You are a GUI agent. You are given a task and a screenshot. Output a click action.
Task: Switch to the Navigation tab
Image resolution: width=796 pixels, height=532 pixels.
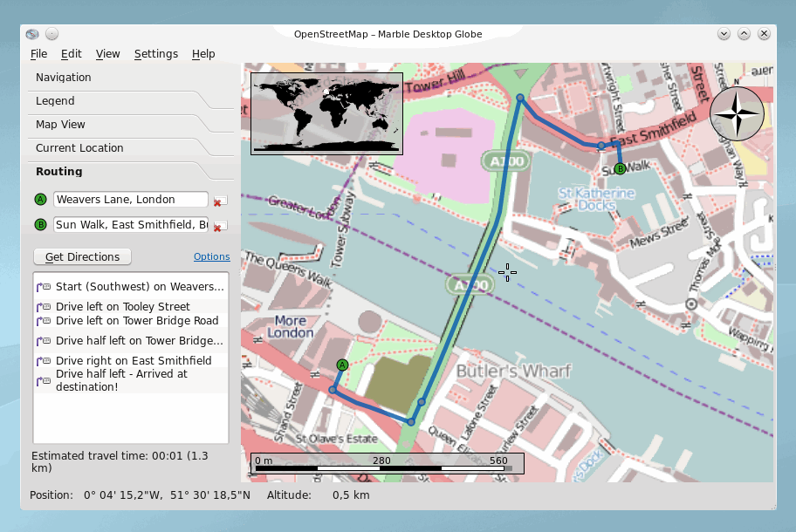point(64,77)
